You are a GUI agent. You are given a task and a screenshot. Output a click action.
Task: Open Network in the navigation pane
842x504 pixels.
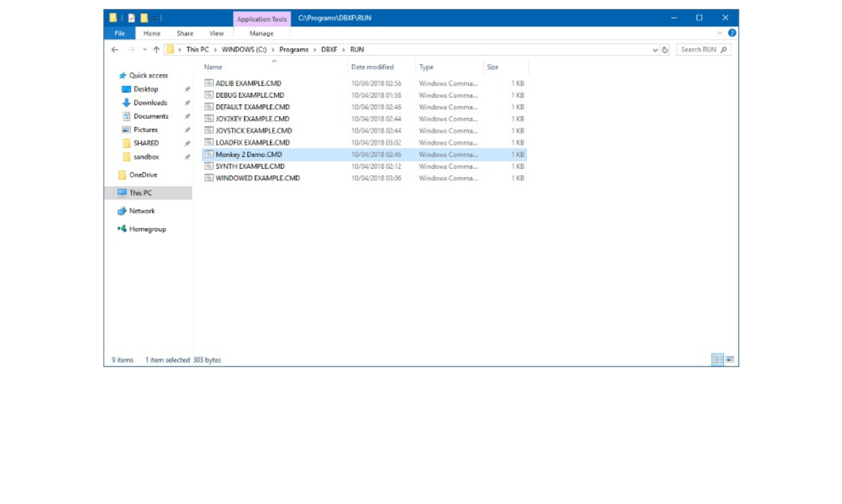(x=141, y=211)
